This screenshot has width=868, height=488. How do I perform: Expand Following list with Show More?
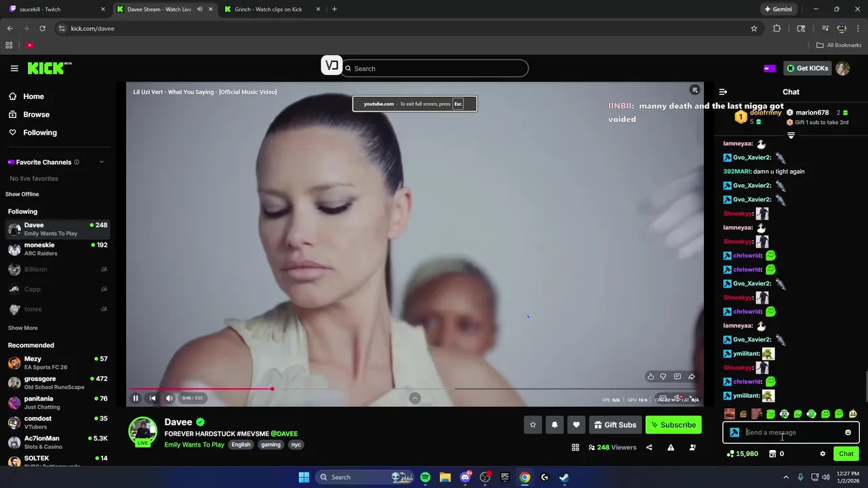[22, 328]
